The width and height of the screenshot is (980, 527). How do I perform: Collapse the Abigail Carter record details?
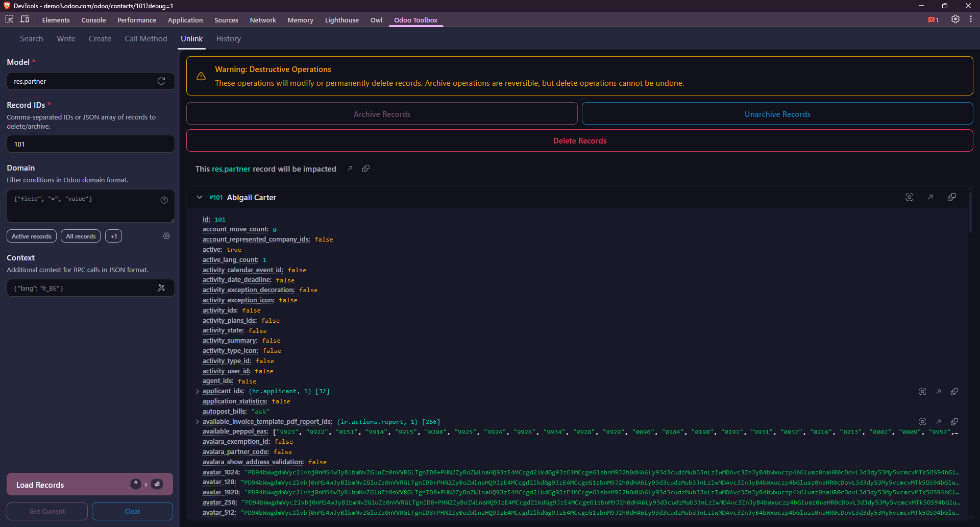tap(199, 197)
